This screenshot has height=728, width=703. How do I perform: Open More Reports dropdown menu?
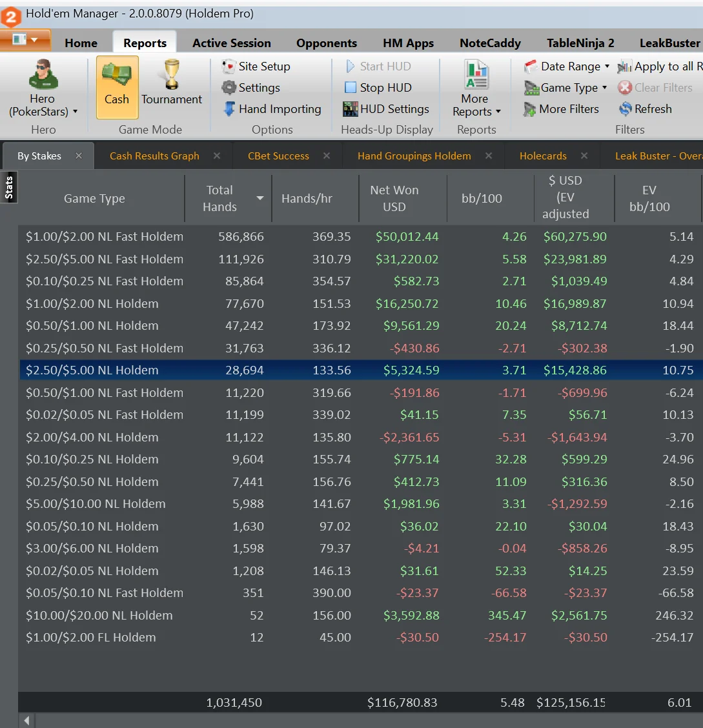476,105
